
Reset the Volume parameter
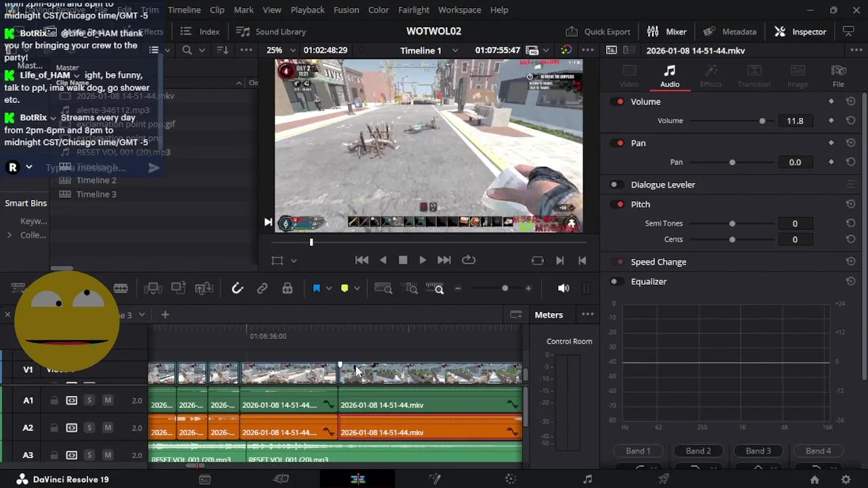point(850,121)
